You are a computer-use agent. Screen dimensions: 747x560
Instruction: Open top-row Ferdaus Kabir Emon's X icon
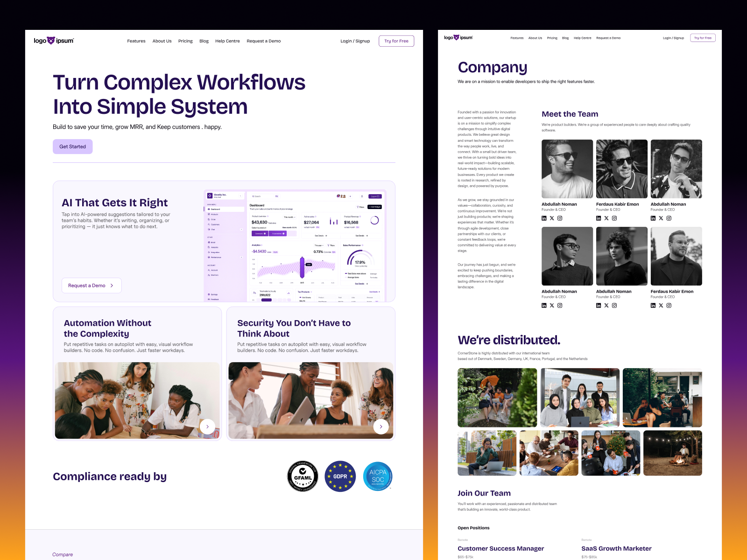[x=606, y=218]
